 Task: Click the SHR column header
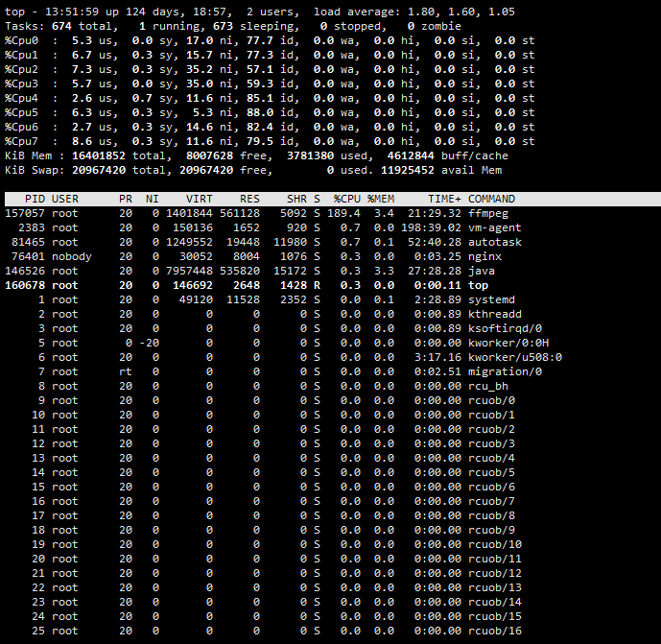click(297, 199)
